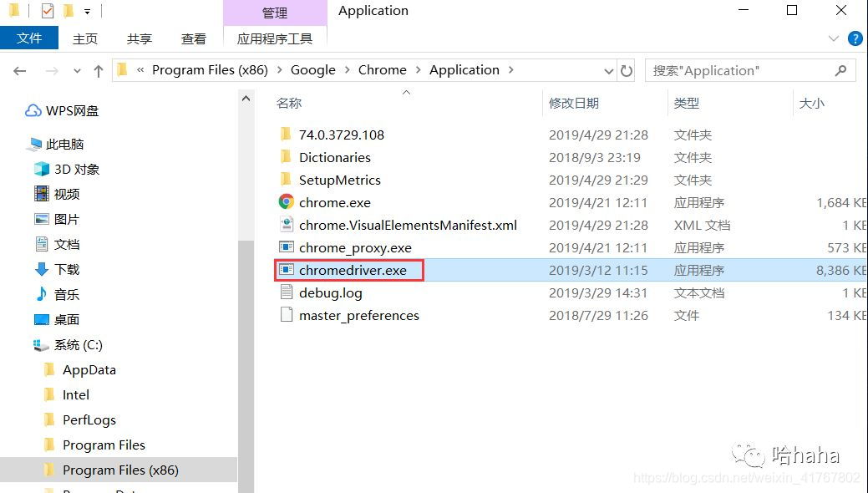Screen dimensions: 868x493
Task: Click the XML manifest file icon
Action: click(287, 224)
